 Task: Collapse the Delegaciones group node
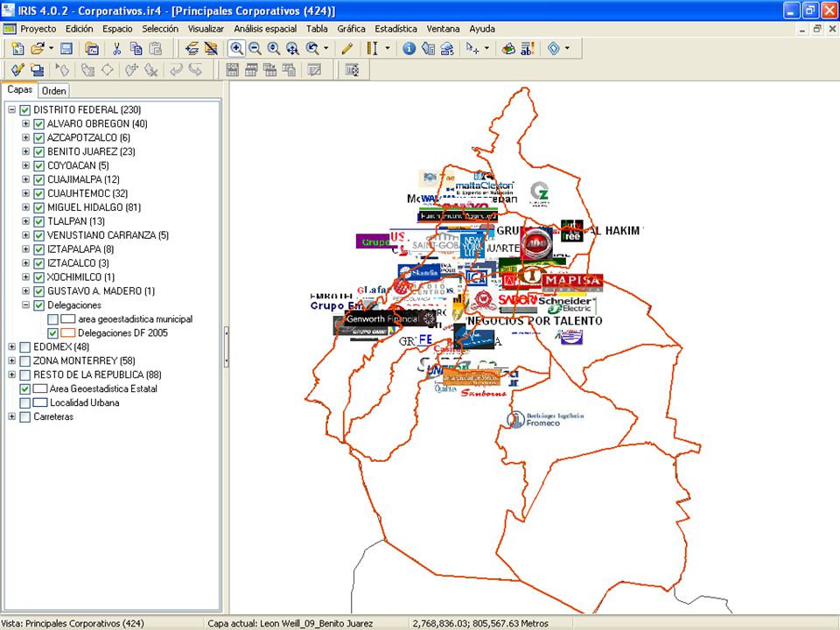pyautogui.click(x=25, y=304)
